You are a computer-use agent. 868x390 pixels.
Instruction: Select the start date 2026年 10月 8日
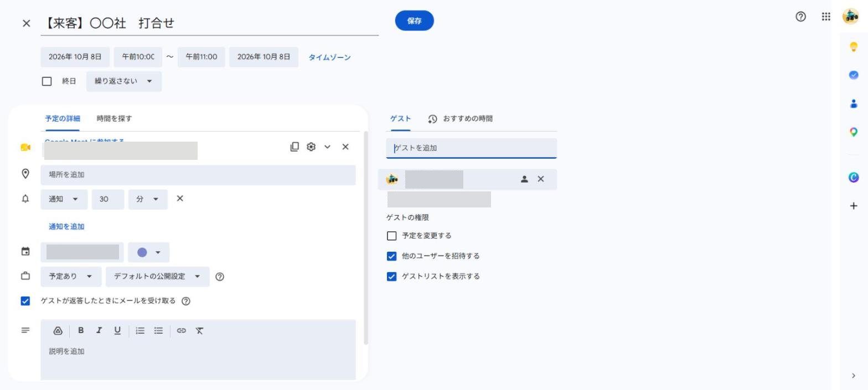[75, 57]
